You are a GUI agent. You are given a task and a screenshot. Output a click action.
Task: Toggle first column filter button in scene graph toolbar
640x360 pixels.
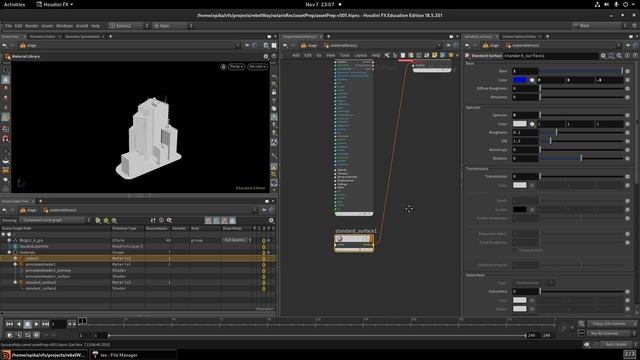coord(208,220)
